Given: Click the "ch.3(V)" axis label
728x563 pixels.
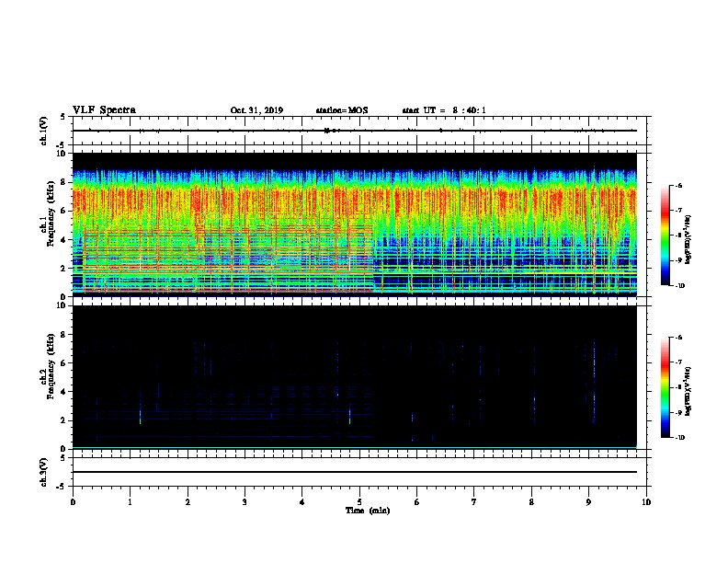Looking at the screenshot, I should coord(44,472).
